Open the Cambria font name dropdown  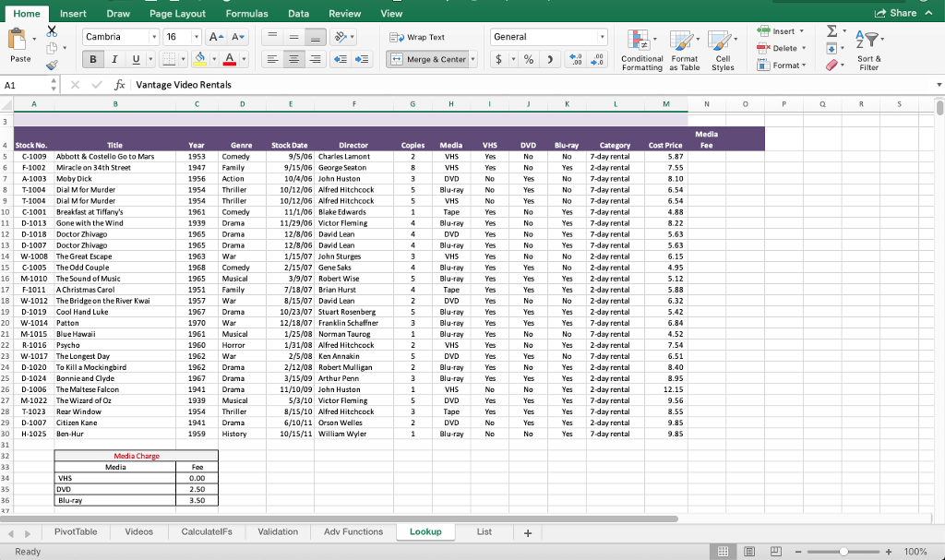[x=154, y=37]
